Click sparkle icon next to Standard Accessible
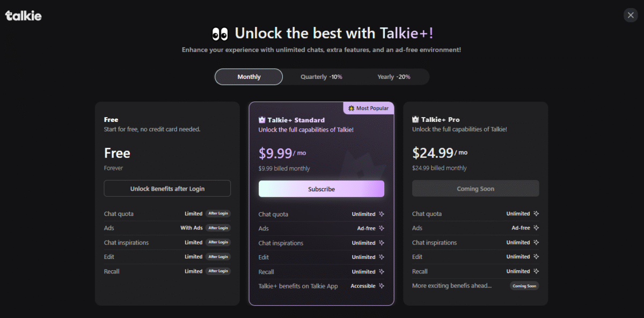This screenshot has height=318, width=644. (x=382, y=286)
